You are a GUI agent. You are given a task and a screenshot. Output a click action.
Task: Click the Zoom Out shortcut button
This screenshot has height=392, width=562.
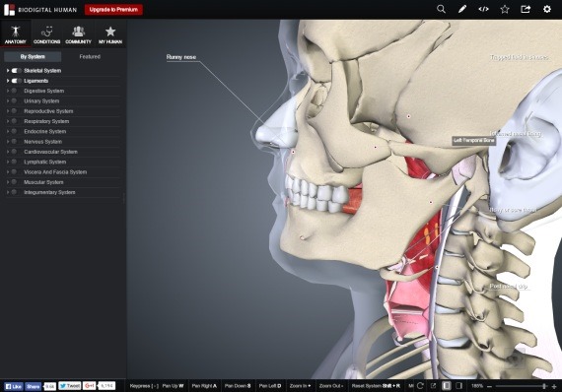pyautogui.click(x=331, y=386)
